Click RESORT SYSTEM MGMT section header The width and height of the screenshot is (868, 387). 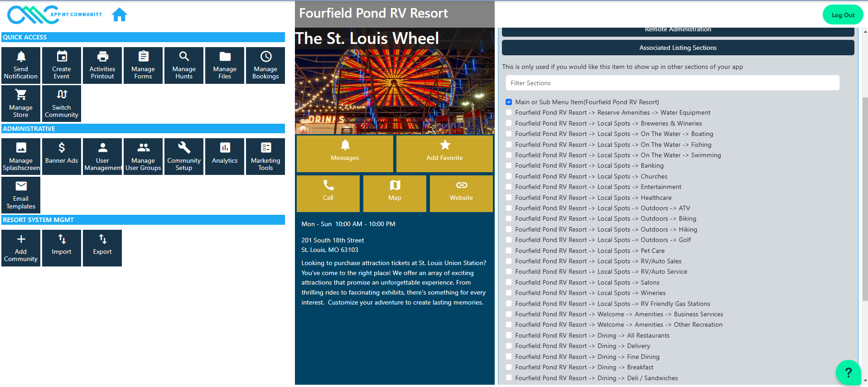pos(143,220)
